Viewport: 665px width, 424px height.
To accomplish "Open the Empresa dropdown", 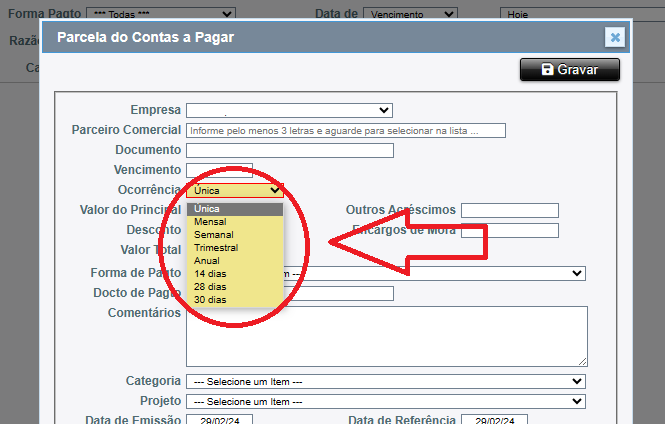I will tap(289, 110).
